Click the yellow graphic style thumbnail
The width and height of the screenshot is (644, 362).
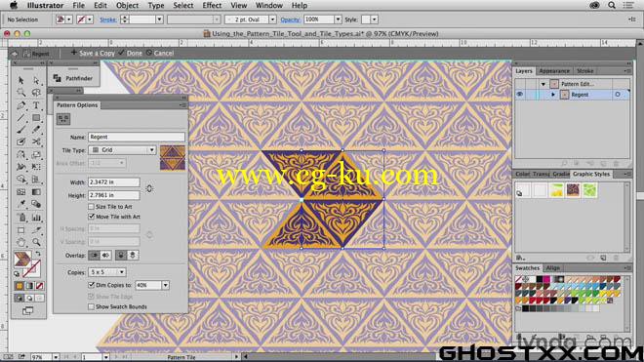click(556, 190)
